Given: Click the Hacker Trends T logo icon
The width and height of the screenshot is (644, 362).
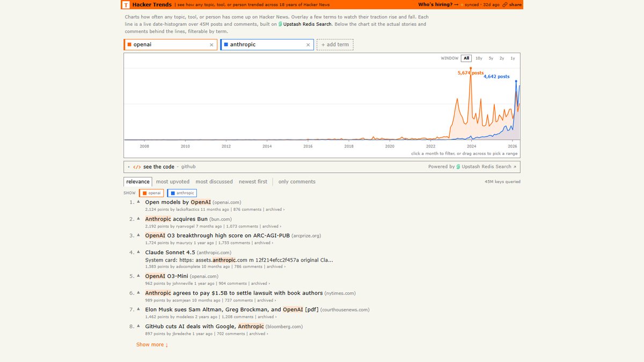Looking at the screenshot, I should (126, 5).
